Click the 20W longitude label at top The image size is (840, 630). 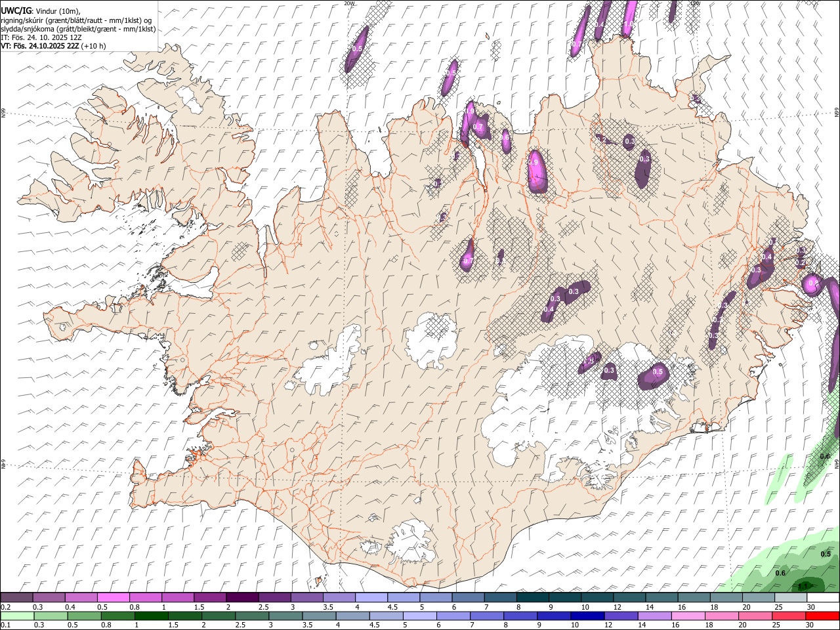click(349, 3)
